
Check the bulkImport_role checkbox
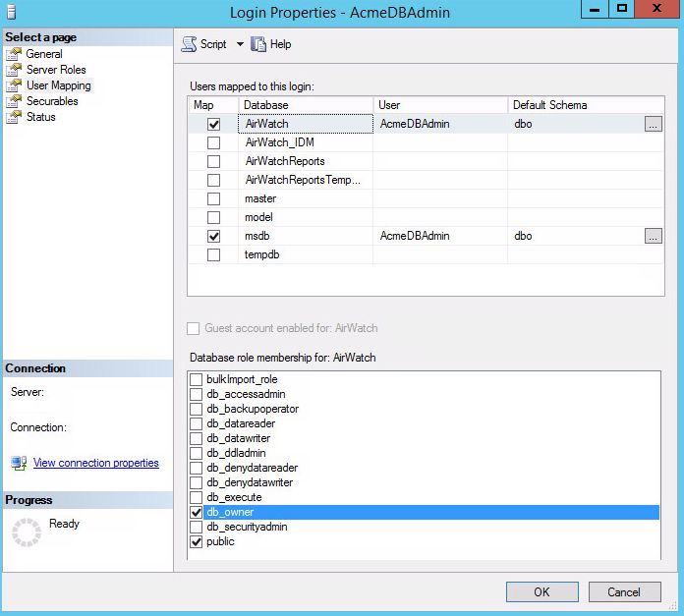point(197,379)
